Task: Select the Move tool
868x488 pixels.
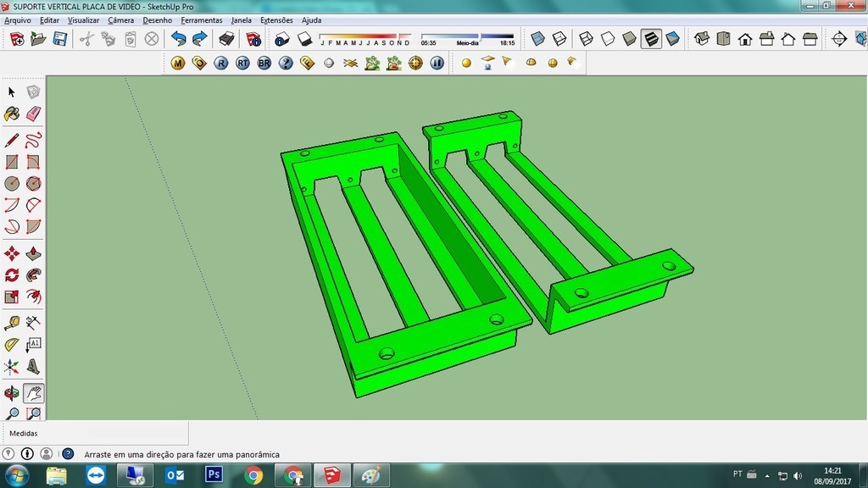Action: click(x=12, y=252)
